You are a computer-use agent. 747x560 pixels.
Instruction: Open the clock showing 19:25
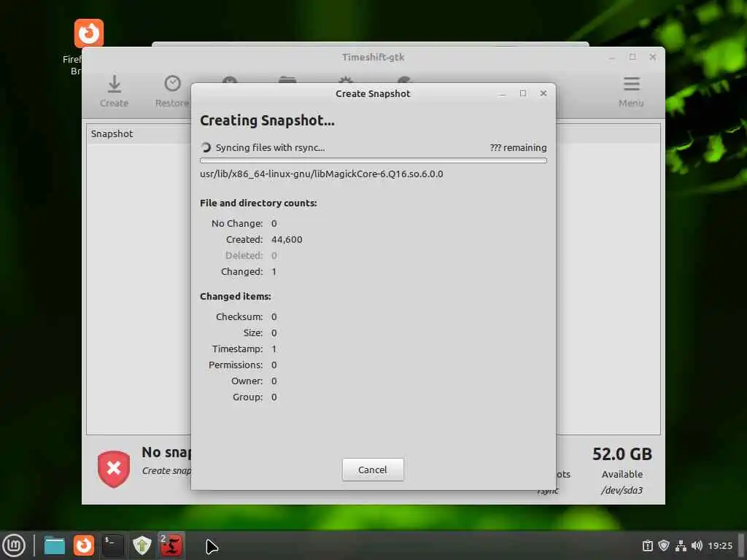(x=720, y=545)
